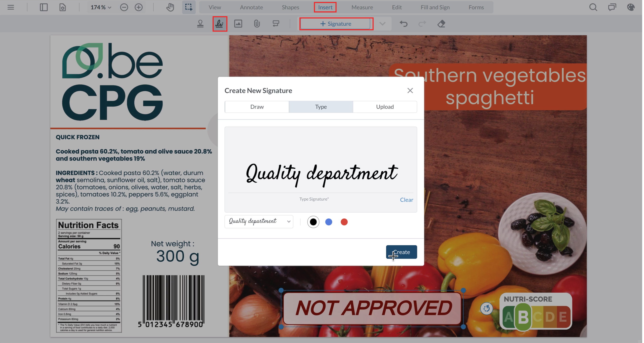Select the file attachment paperclip tool
644x343 pixels.
click(257, 24)
